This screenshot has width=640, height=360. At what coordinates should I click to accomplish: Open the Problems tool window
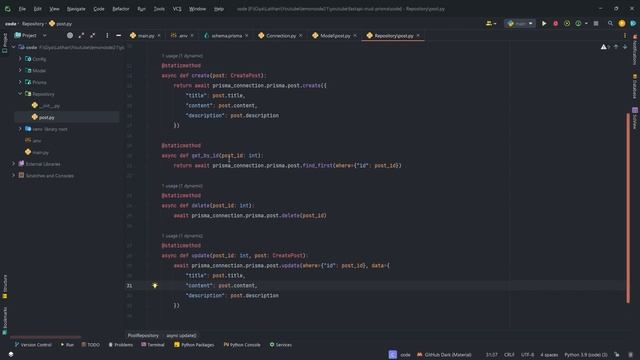(x=120, y=345)
